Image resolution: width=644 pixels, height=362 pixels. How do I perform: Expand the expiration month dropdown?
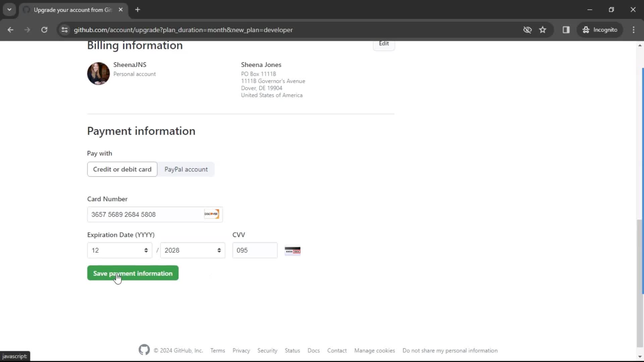coord(119,250)
